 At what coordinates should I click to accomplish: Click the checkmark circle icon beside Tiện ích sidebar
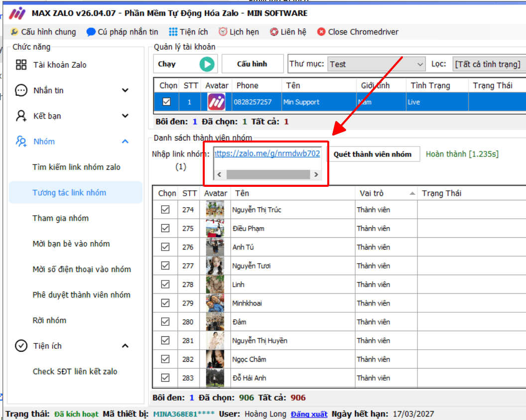(21, 346)
